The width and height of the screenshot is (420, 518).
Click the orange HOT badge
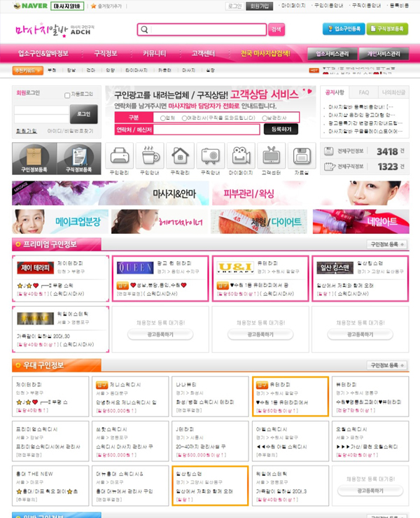pyautogui.click(x=314, y=71)
